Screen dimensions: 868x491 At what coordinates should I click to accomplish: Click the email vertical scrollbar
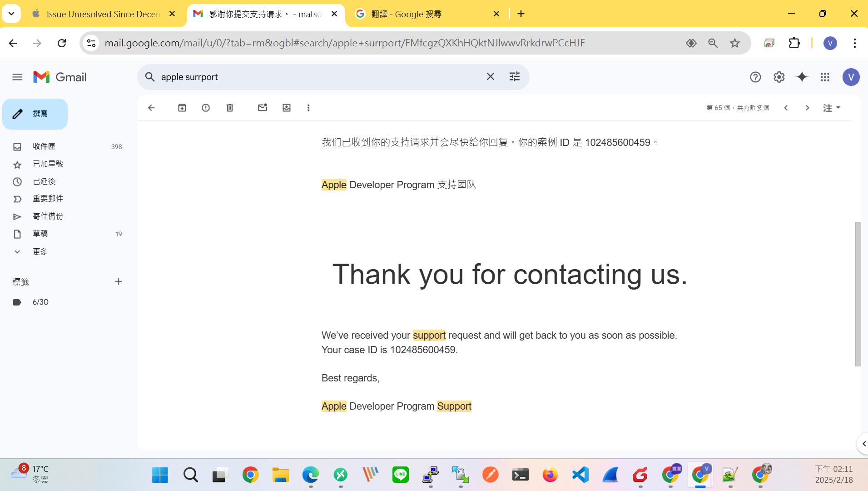(x=858, y=294)
